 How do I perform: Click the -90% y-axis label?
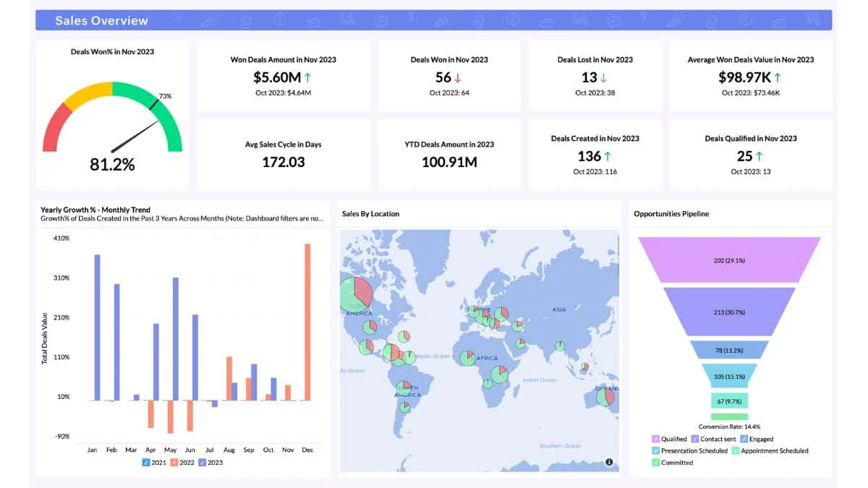(x=61, y=436)
